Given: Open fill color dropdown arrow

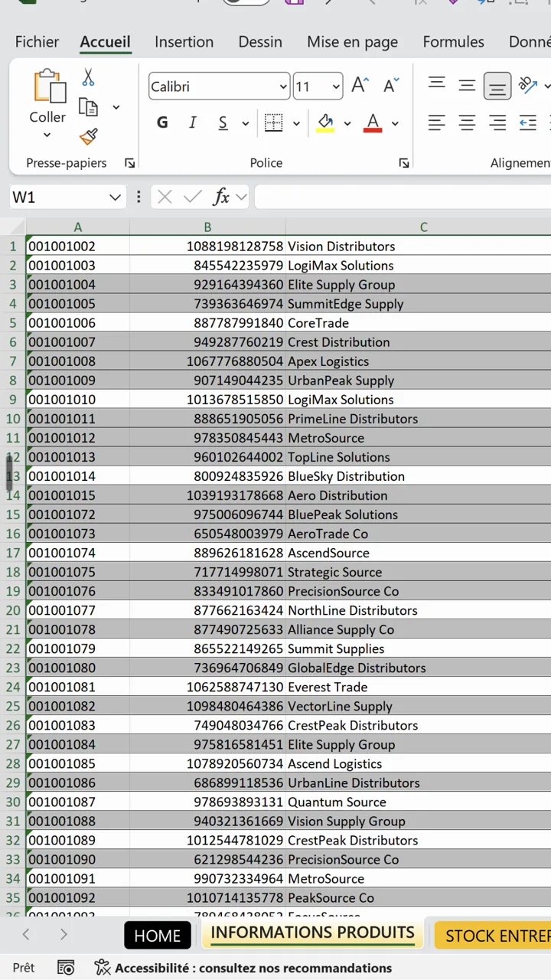Looking at the screenshot, I should [x=347, y=123].
